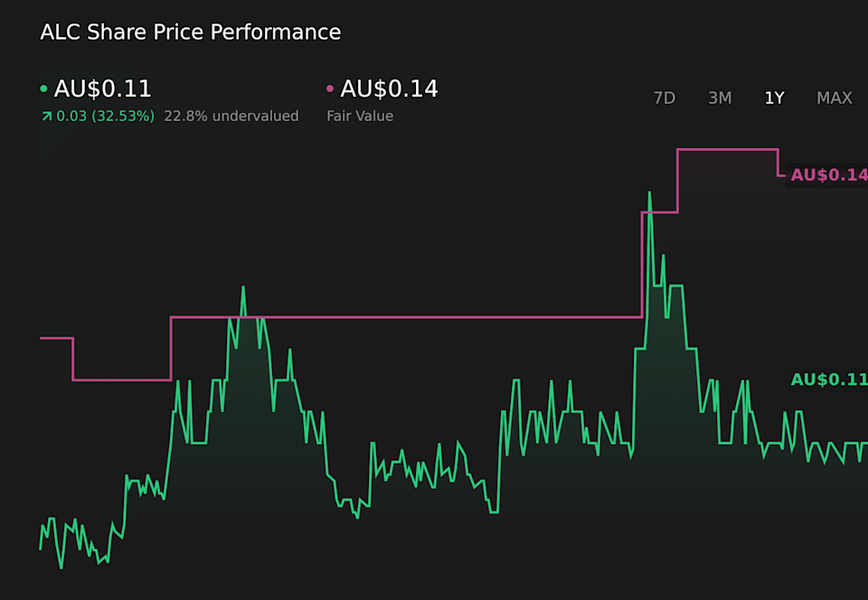Image resolution: width=868 pixels, height=600 pixels.
Task: Expand the chart to 3M range
Action: [720, 98]
